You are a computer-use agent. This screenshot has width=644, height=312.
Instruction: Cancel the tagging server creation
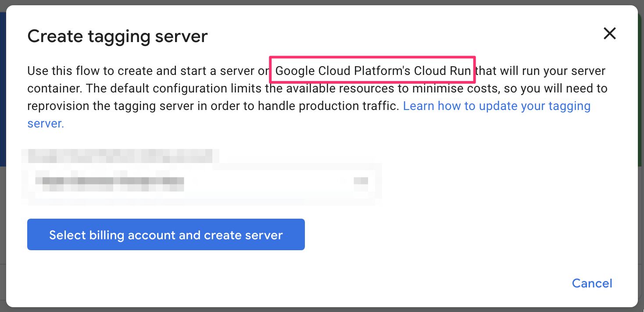tap(592, 283)
